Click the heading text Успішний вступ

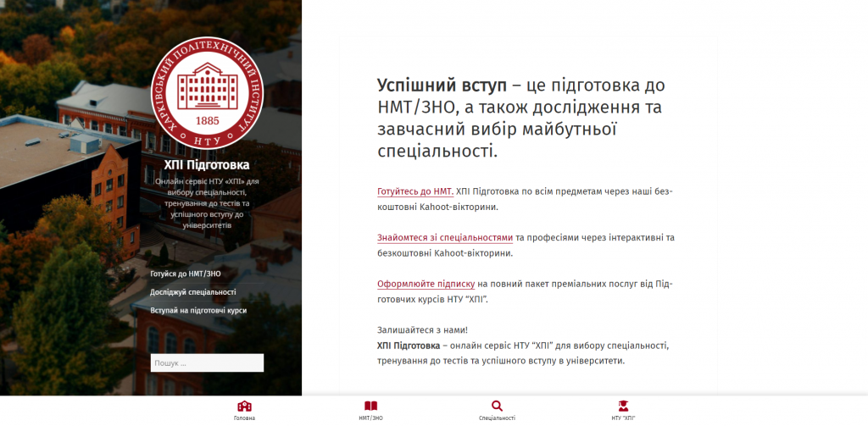[x=442, y=86]
